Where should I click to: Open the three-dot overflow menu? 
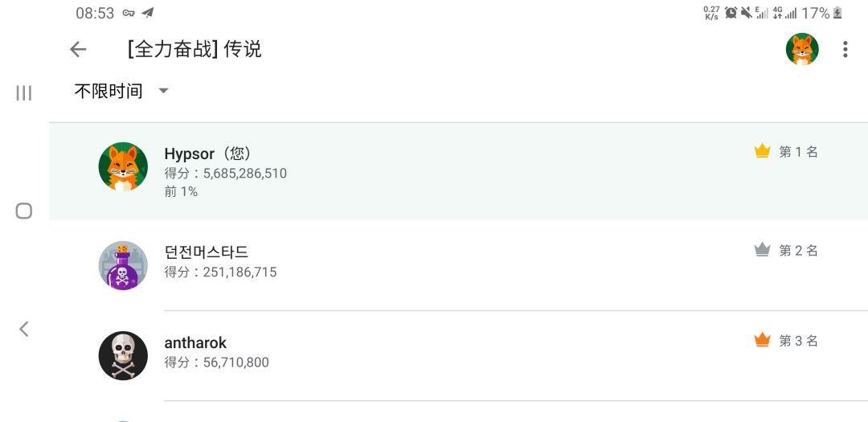845,50
